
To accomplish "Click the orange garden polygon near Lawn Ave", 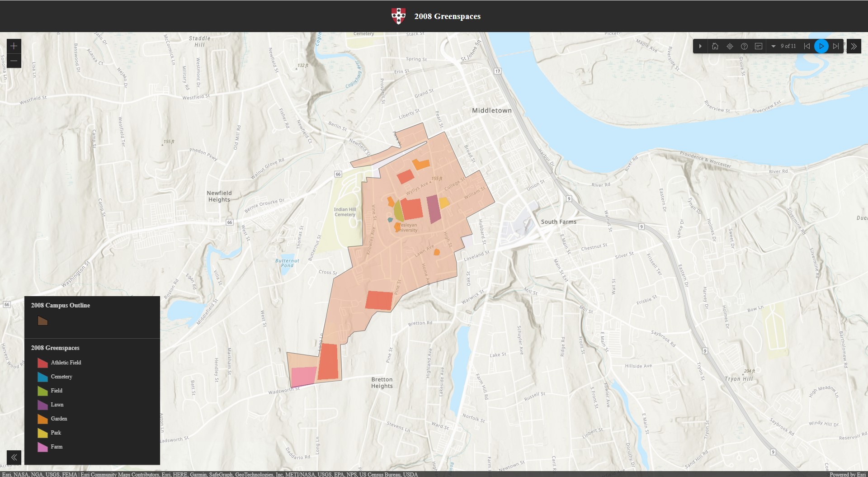I will pyautogui.click(x=437, y=252).
